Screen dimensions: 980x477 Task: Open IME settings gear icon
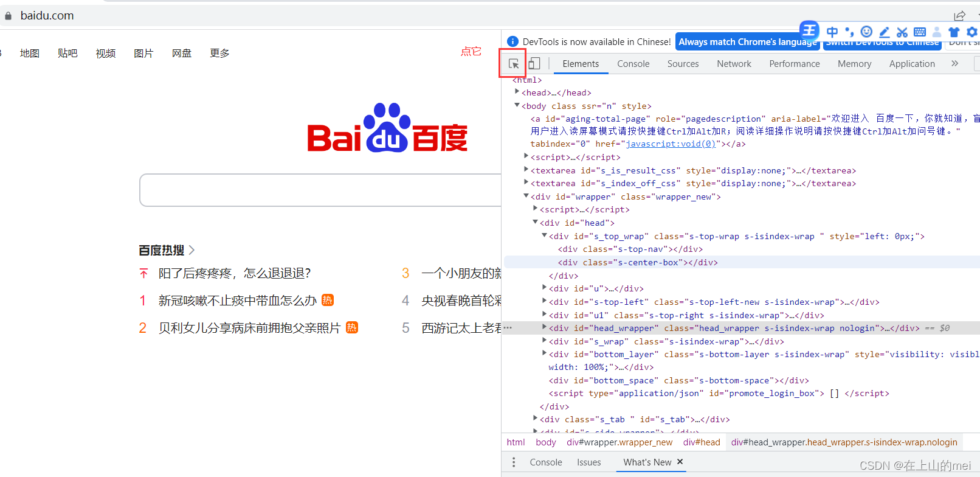pyautogui.click(x=972, y=32)
